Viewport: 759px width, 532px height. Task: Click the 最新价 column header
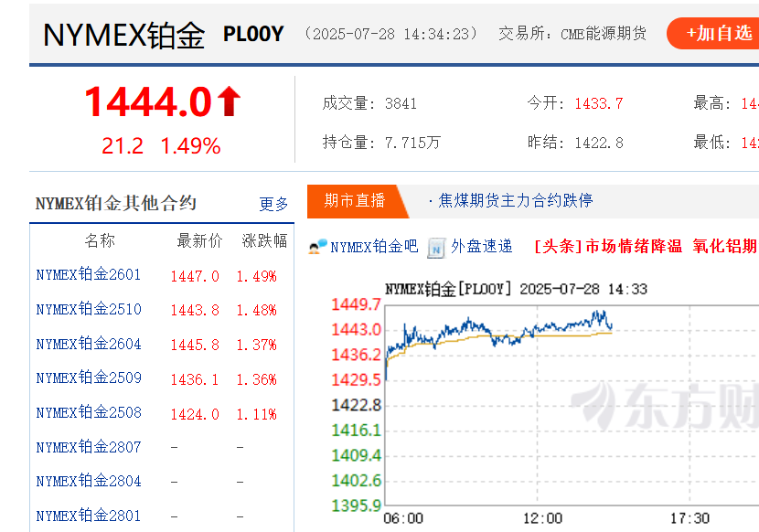(x=199, y=240)
